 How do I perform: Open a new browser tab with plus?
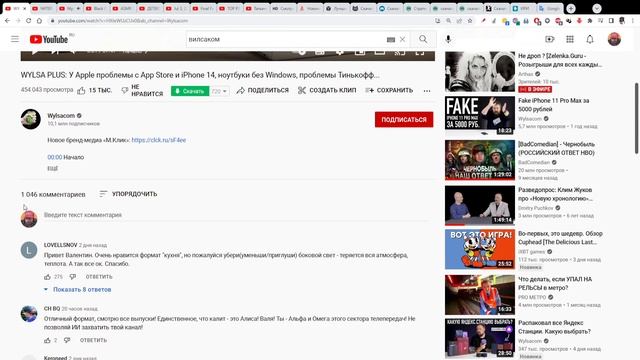(x=571, y=8)
